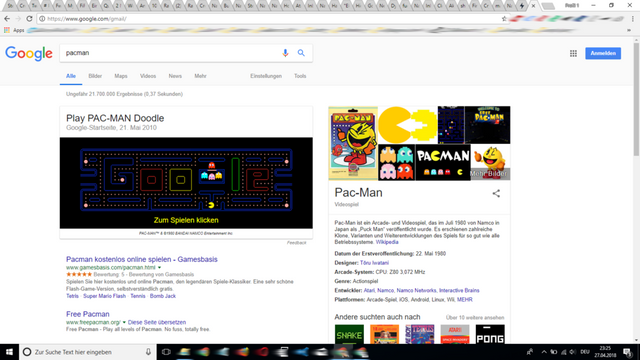Viewport: 640px width, 360px height.
Task: Open 'Pacman kostenlos online spielen - Gamesbasis' result
Action: coord(142,259)
